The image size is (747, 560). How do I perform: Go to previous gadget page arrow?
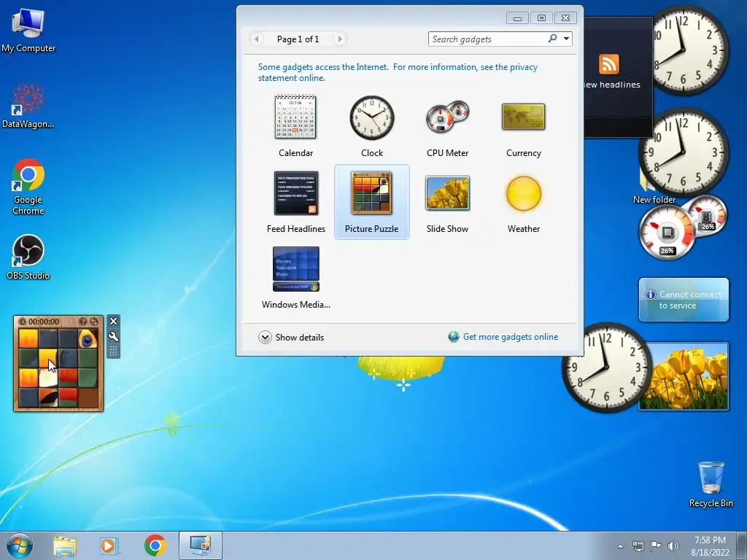[257, 39]
